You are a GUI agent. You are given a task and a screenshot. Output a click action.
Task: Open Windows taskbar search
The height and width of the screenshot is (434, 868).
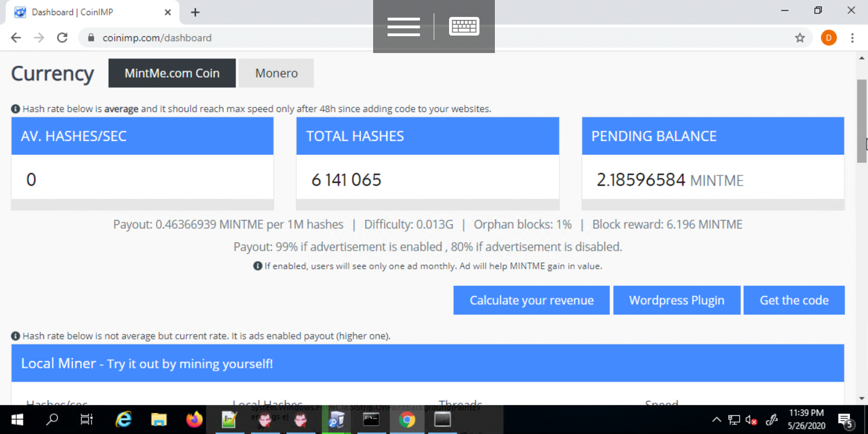pos(52,420)
